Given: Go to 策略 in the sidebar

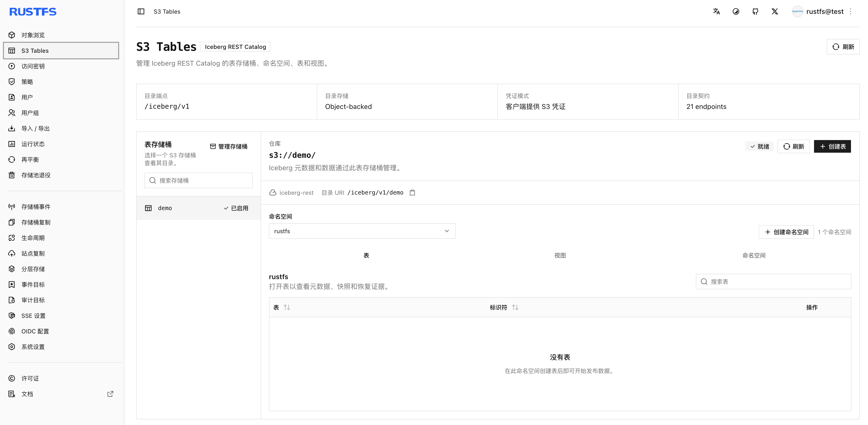Looking at the screenshot, I should point(61,81).
